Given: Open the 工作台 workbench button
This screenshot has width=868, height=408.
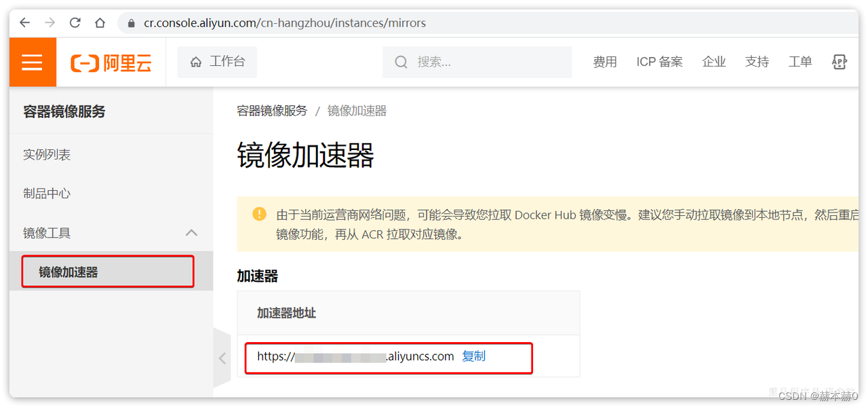Looking at the screenshot, I should click(218, 62).
